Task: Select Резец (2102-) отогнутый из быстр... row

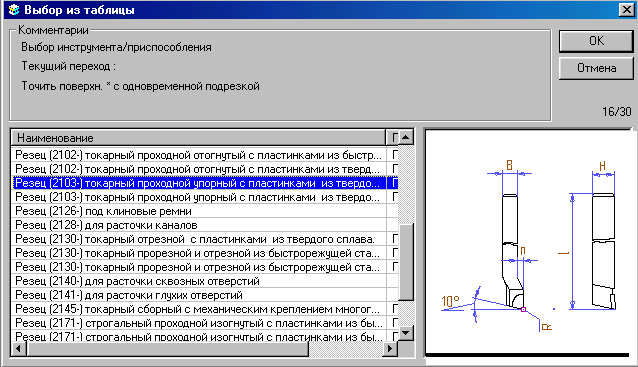Action: tap(205, 155)
